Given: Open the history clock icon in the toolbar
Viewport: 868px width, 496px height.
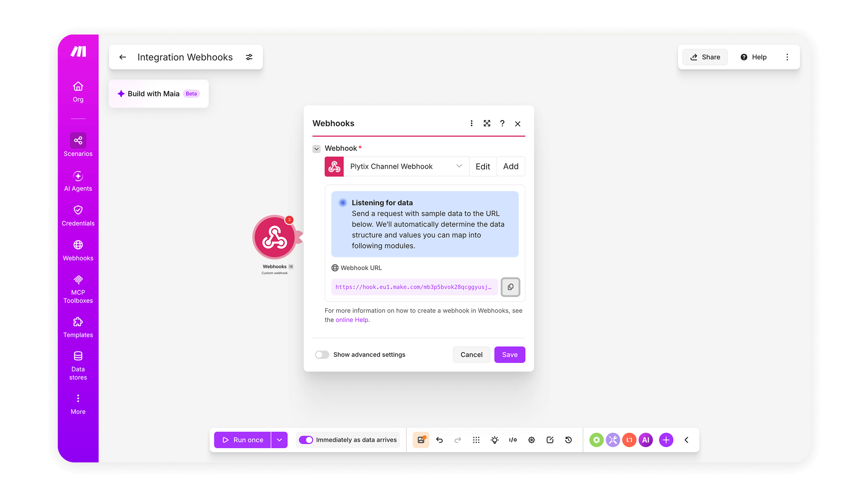Looking at the screenshot, I should pos(569,440).
